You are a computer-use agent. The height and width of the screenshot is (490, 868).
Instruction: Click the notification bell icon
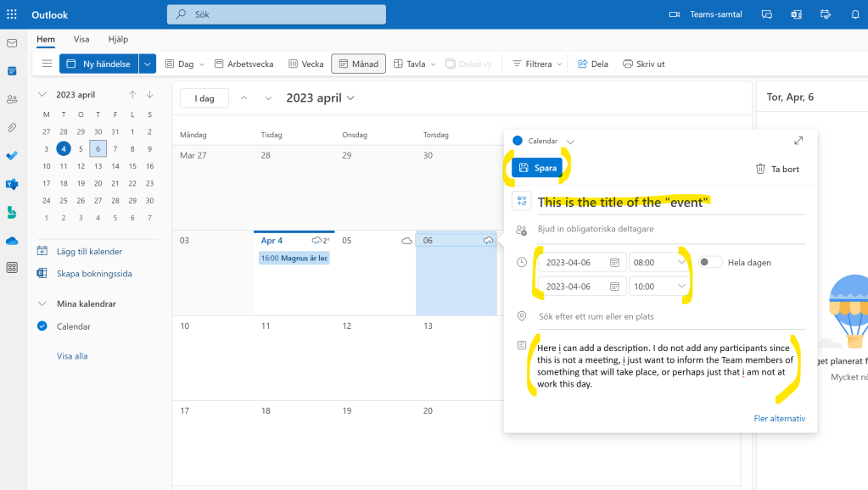point(854,14)
